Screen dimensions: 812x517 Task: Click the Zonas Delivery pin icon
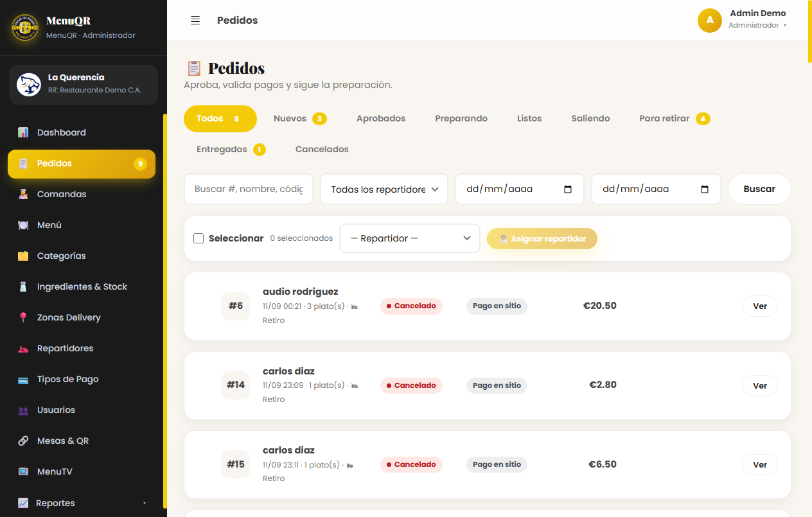(23, 317)
